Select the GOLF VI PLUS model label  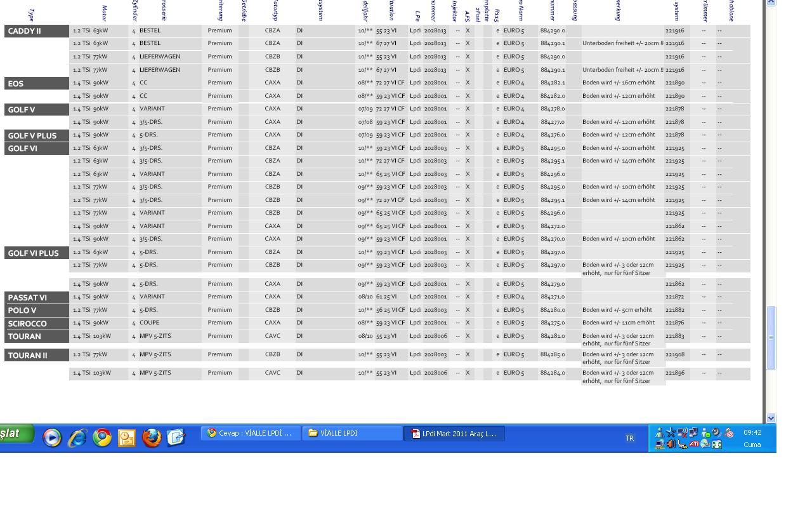37,253
